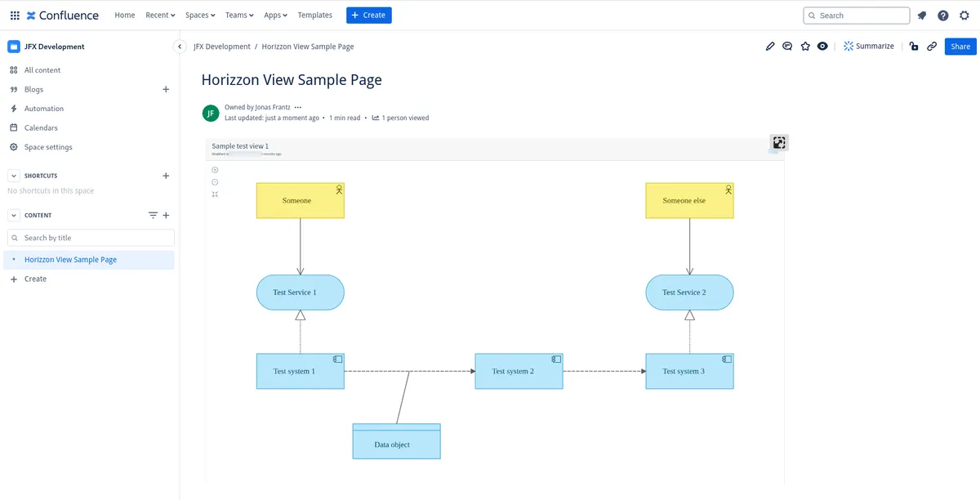Select the Test system 1 node
This screenshot has height=500, width=980.
point(301,371)
